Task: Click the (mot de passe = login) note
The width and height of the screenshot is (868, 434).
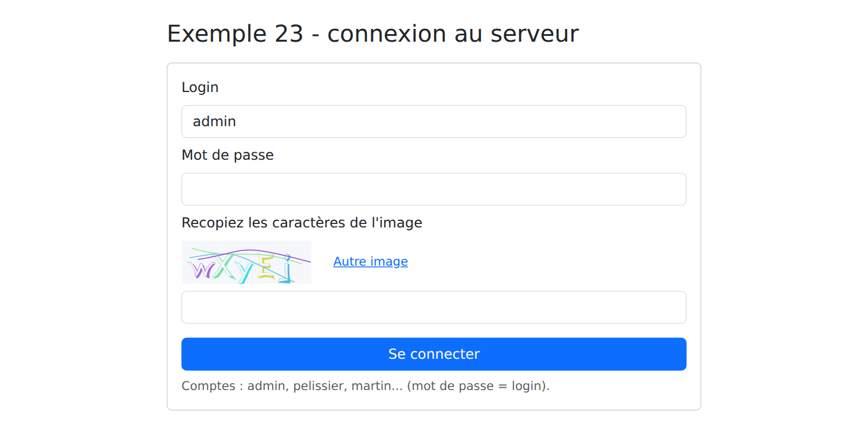Action: pos(477,386)
